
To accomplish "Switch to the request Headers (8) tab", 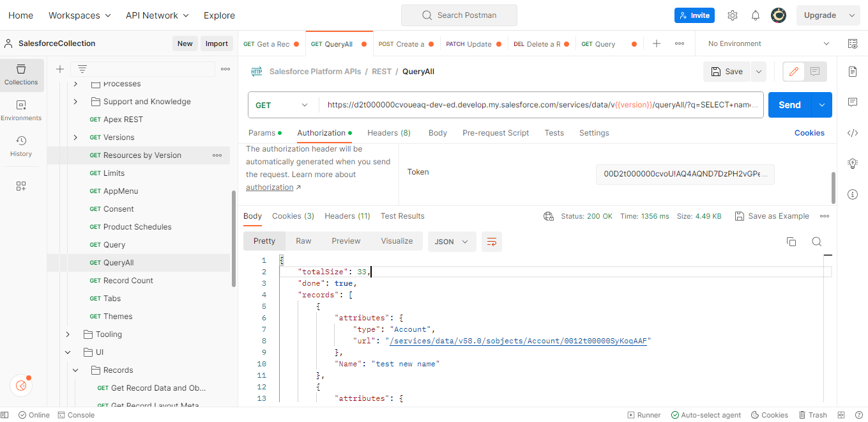I will 389,133.
